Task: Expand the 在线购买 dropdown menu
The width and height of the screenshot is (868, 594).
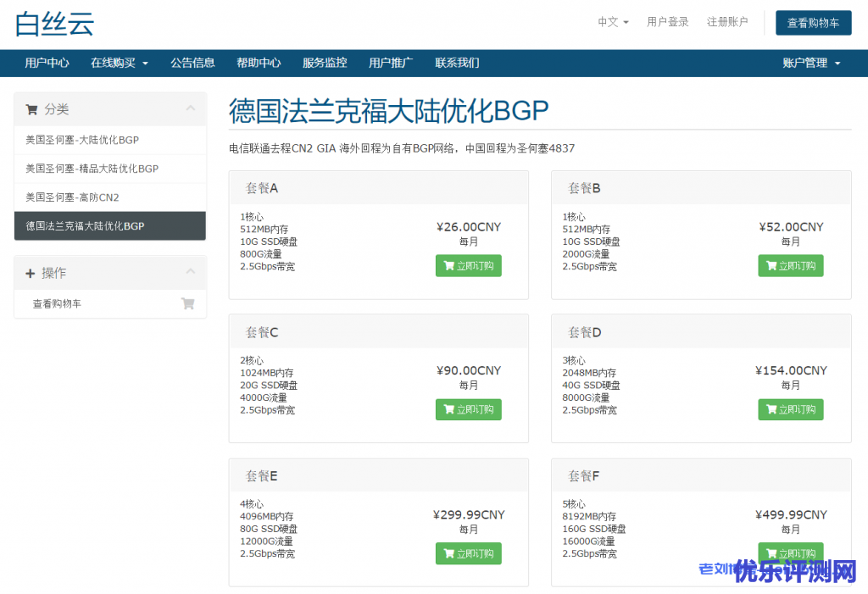Action: [120, 63]
